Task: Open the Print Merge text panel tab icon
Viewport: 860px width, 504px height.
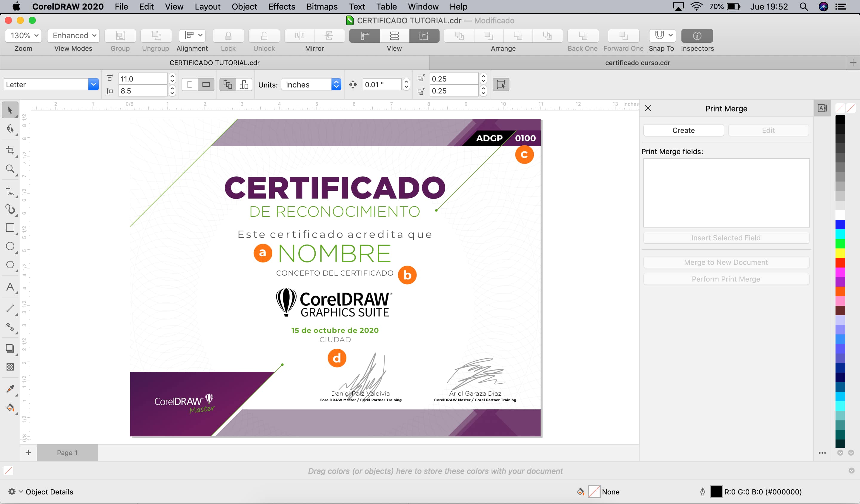Action: pyautogui.click(x=822, y=108)
